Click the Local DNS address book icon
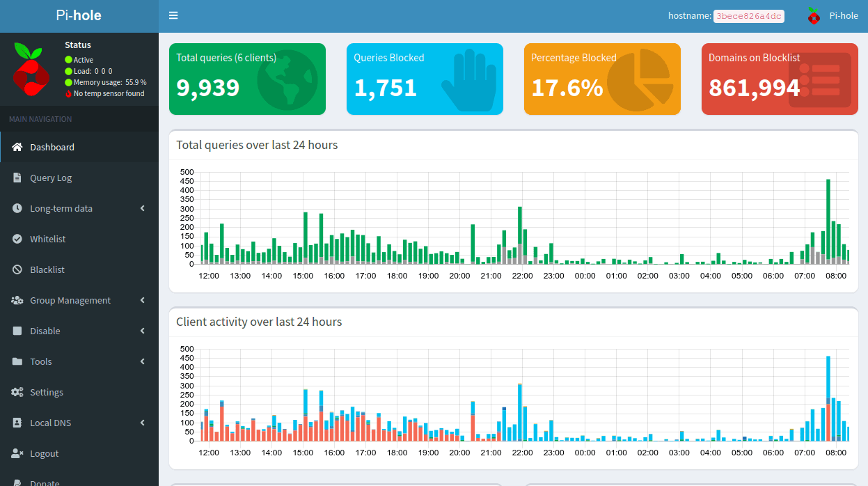 pos(17,423)
